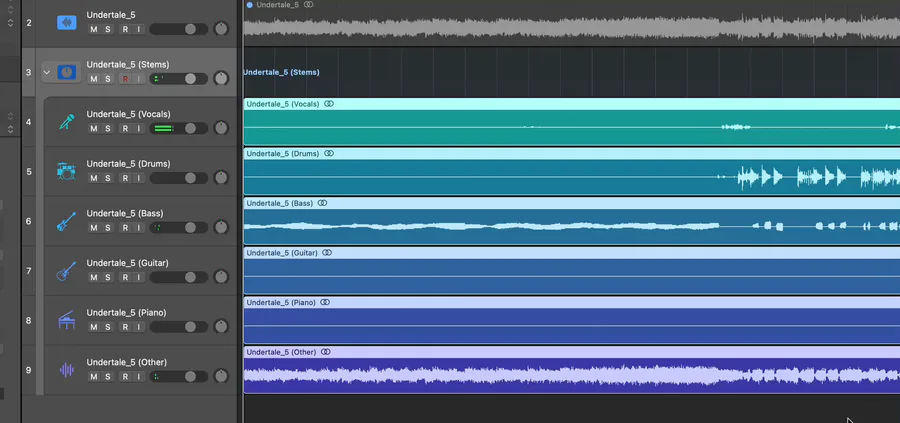Click the Guitar track pan knob
Image resolution: width=900 pixels, height=423 pixels.
pos(221,277)
